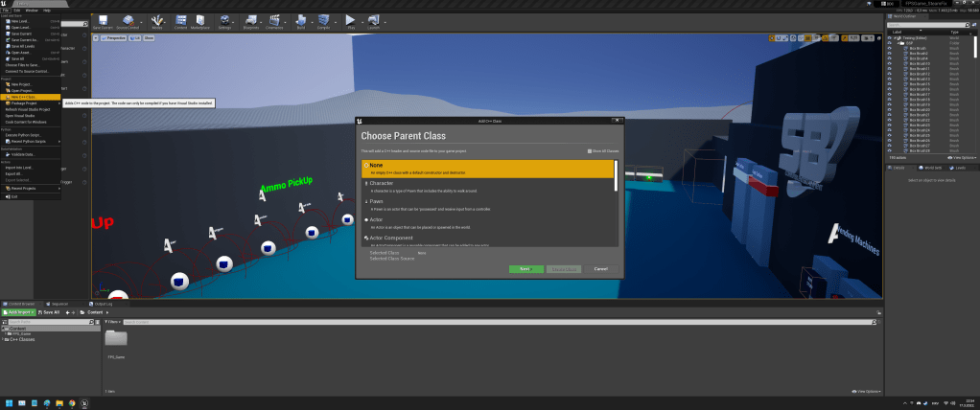Image resolution: width=980 pixels, height=410 pixels.
Task: Open the Blueprints toolbar icon
Action: [249, 21]
